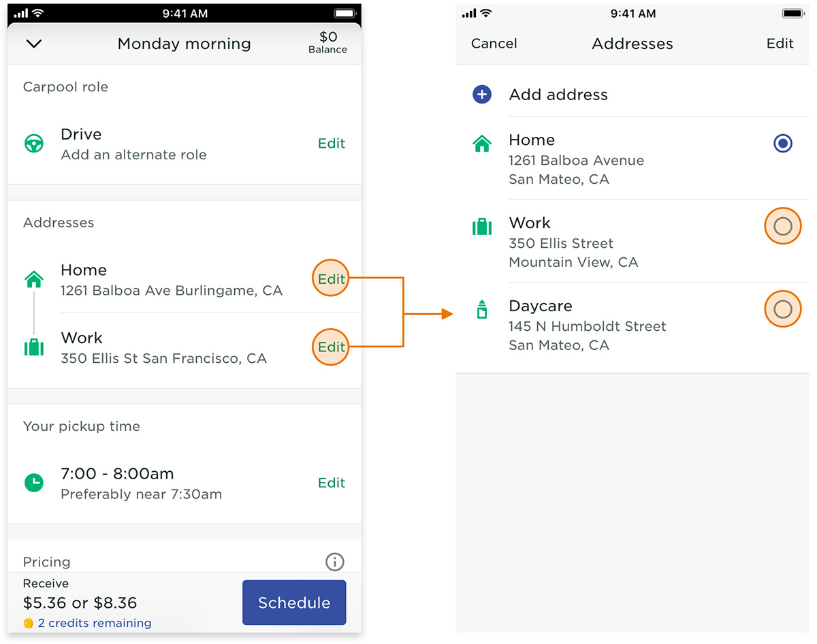Tap the Schedule button
Viewport: 817px width, 644px height.
[294, 602]
